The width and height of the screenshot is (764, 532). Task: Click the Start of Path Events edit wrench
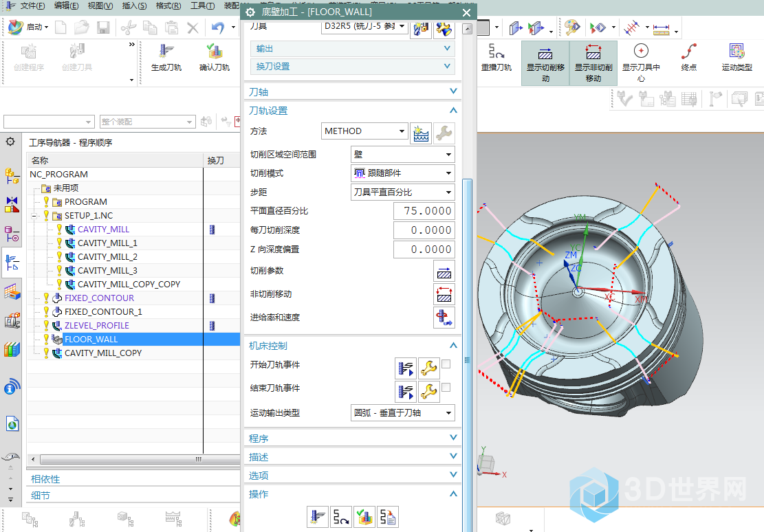tap(429, 368)
